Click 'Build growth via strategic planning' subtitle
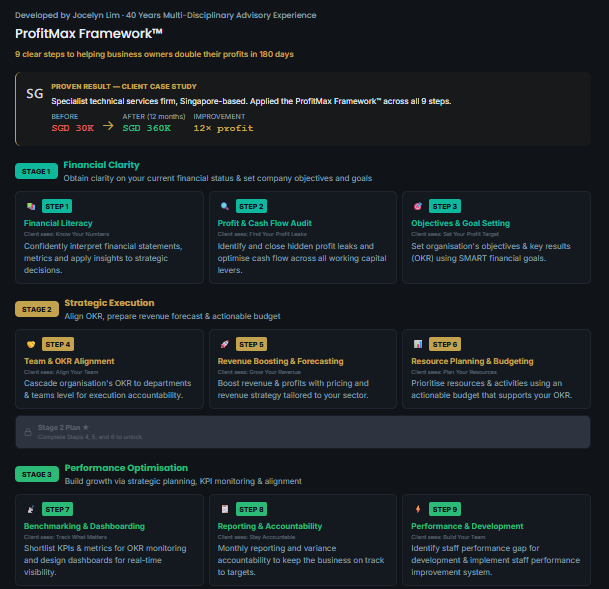Viewport: 609px width, 589px height. pyautogui.click(x=183, y=481)
